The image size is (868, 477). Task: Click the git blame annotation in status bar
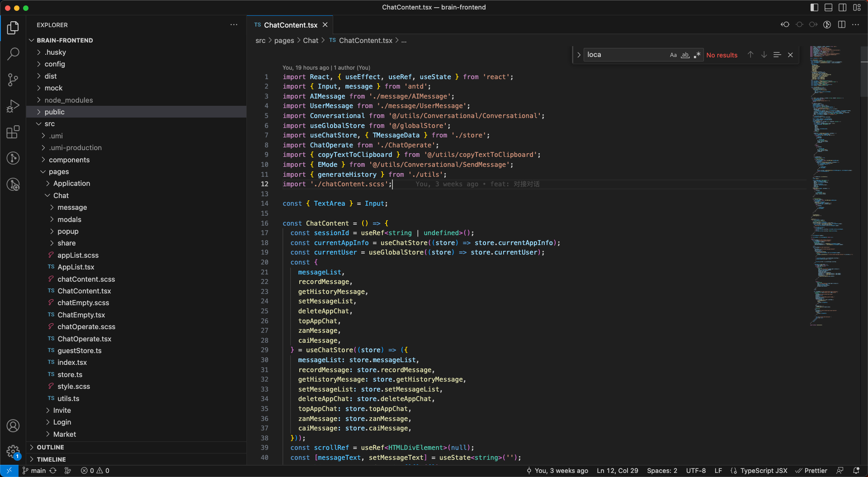(x=557, y=471)
